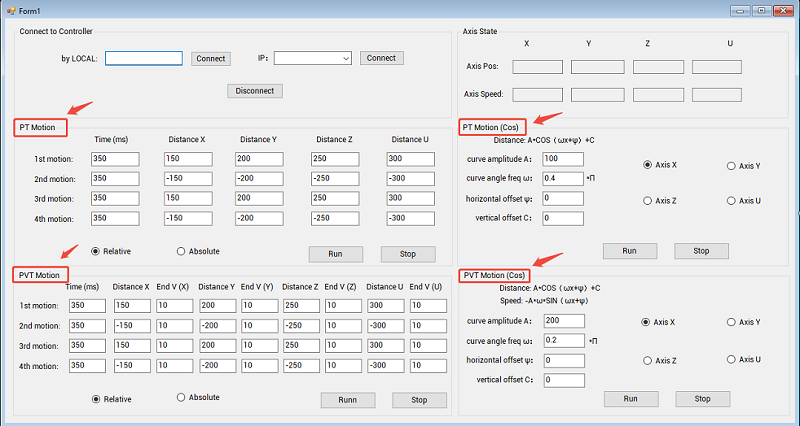The width and height of the screenshot is (800, 426).
Task: Select Absolute radio in PVT Motion section
Action: pos(181,397)
